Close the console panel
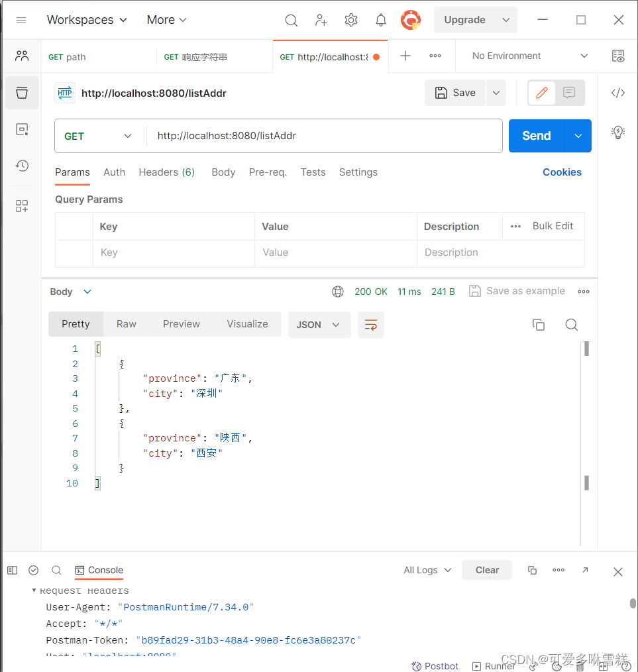 (618, 572)
